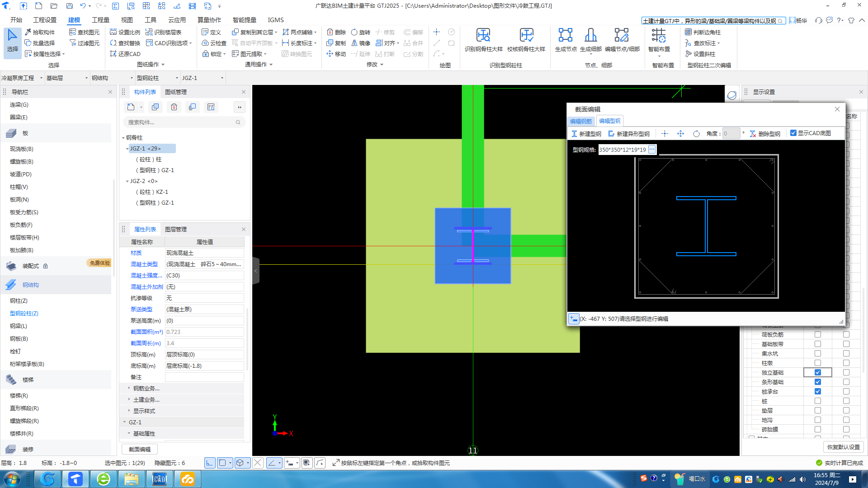Select 型钢砼柱(Z) in navigation list
868x488 pixels.
[24, 313]
